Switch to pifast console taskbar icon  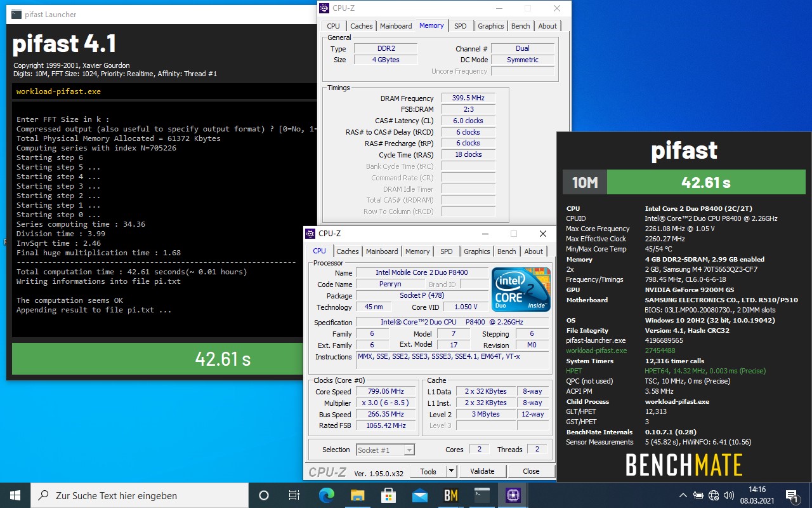click(x=482, y=495)
